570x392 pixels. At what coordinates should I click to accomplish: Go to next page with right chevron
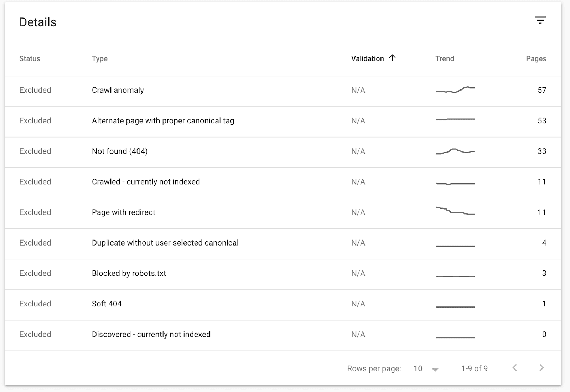pos(542,368)
